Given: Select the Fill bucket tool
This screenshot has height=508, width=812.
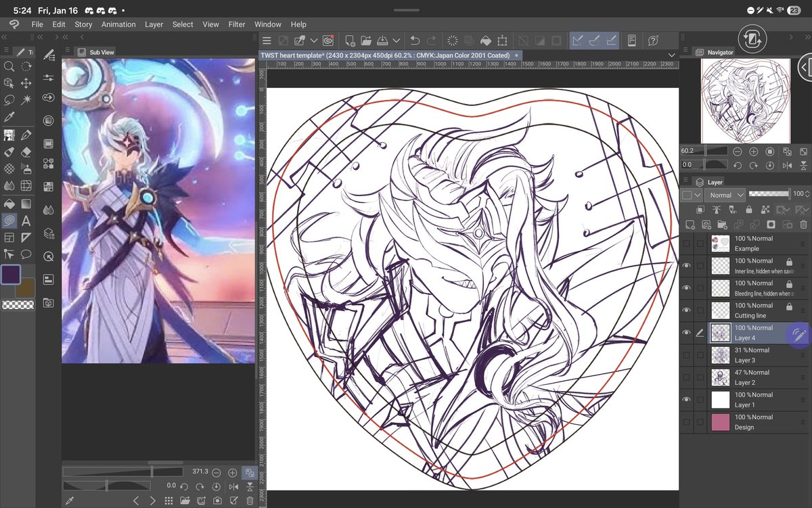Looking at the screenshot, I should 9,203.
